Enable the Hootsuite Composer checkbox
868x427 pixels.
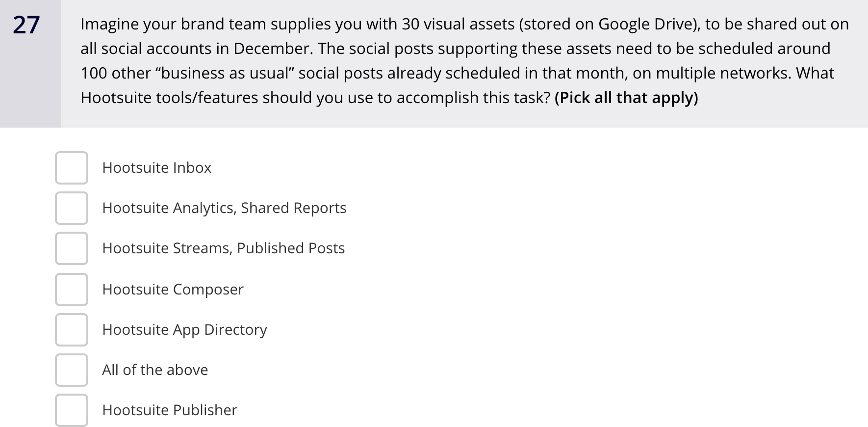[72, 290]
